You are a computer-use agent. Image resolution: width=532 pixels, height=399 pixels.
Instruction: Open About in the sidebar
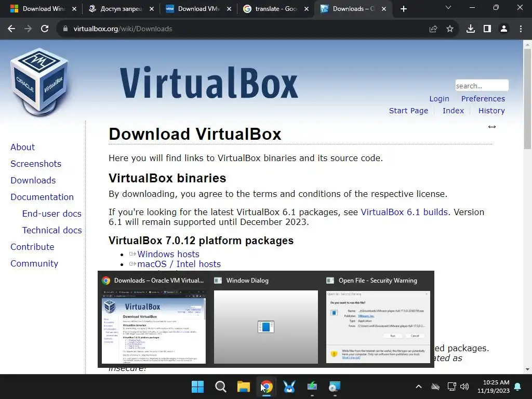(22, 147)
